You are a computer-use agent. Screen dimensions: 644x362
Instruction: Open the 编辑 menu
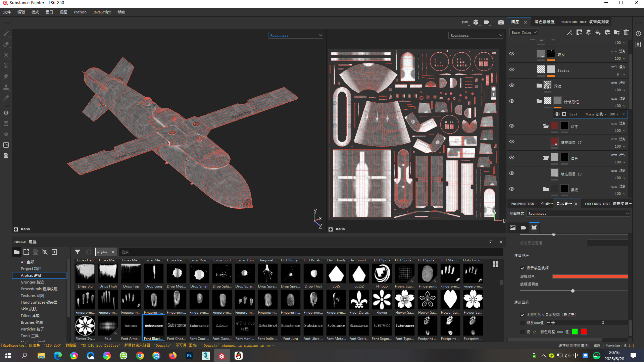click(x=21, y=12)
